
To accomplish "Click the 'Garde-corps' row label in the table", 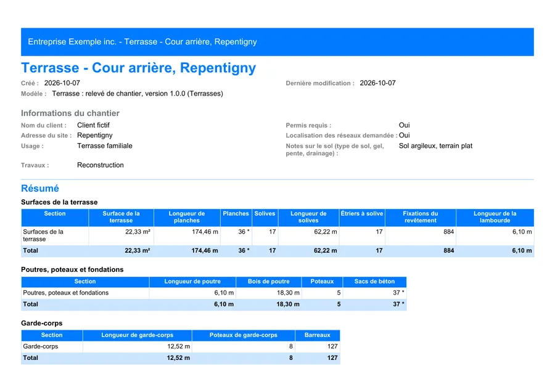I will [x=40, y=346].
